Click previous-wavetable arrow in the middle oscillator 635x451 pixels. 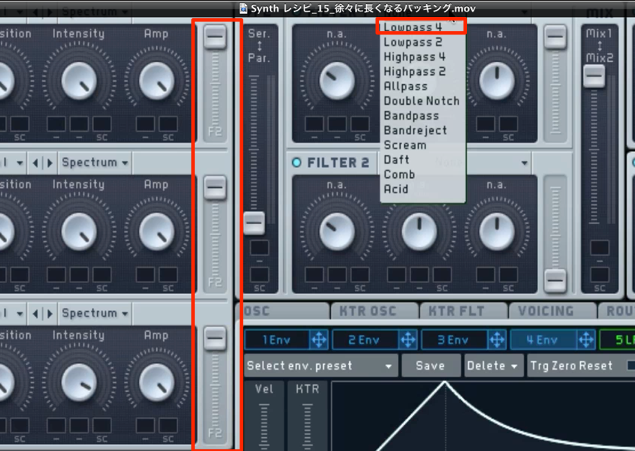(x=36, y=163)
